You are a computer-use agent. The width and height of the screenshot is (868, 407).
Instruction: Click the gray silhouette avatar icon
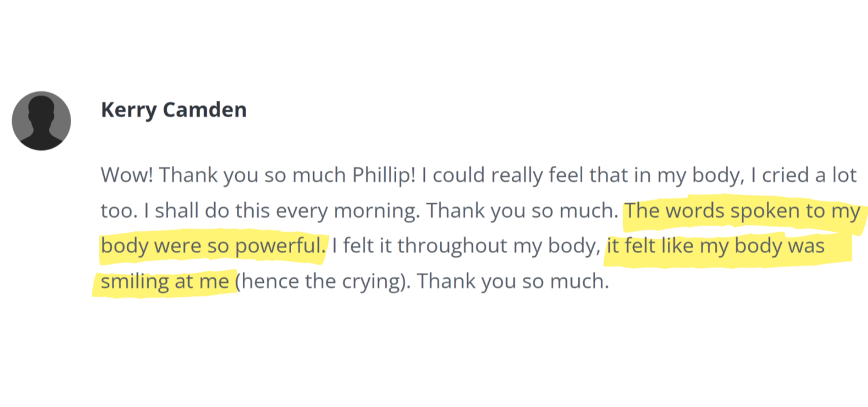pos(41,121)
